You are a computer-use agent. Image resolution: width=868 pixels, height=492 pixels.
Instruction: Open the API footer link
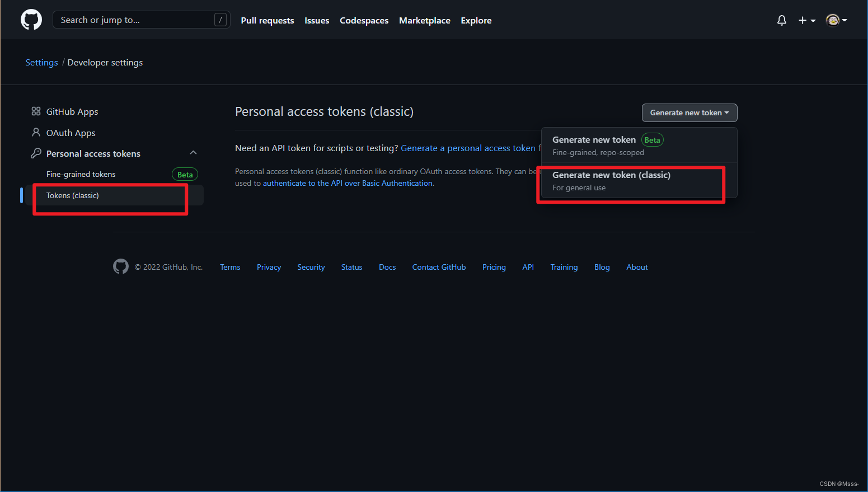tap(528, 267)
